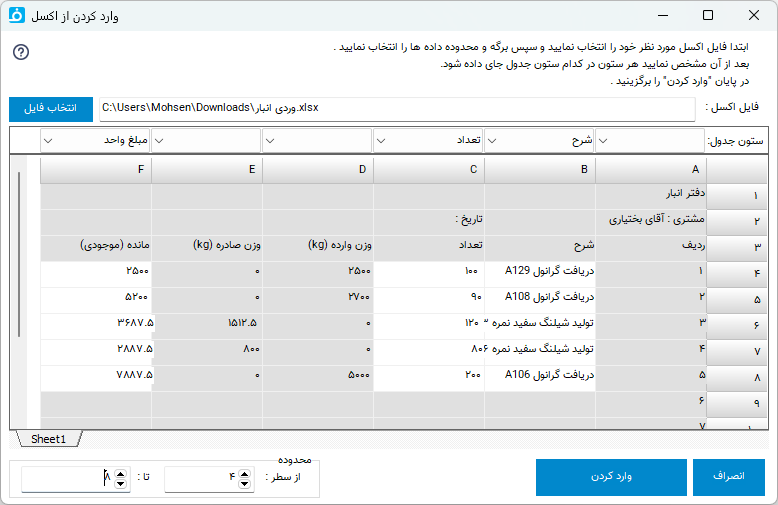Image resolution: width=778 pixels, height=505 pixels.
Task: Click the cell تاریخ :
Action: pos(429,222)
